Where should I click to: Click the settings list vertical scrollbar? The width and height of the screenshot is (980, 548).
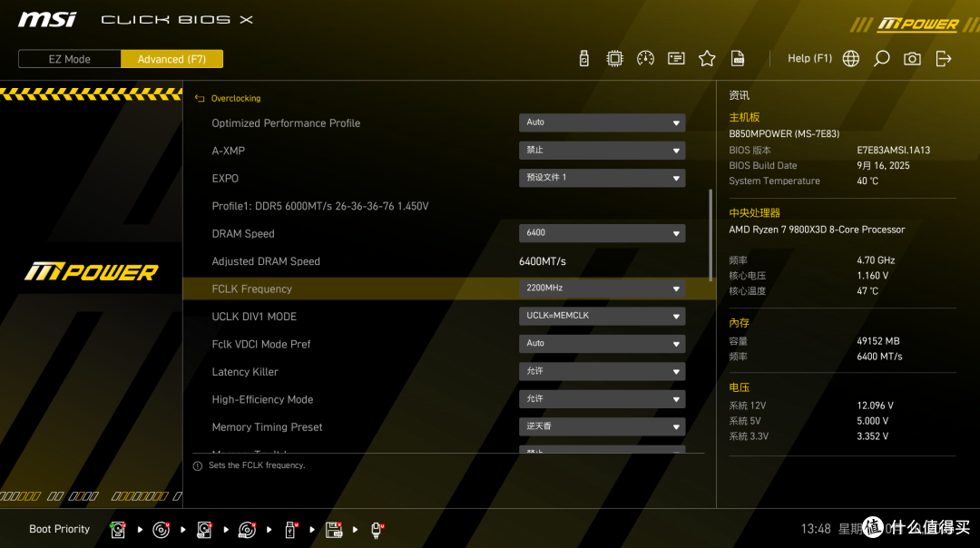pyautogui.click(x=710, y=235)
